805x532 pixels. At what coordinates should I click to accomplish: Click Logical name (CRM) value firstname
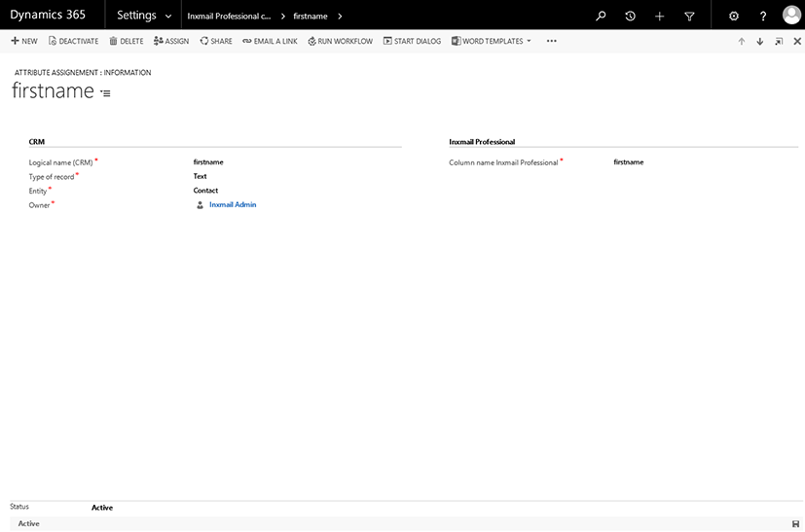coord(208,162)
